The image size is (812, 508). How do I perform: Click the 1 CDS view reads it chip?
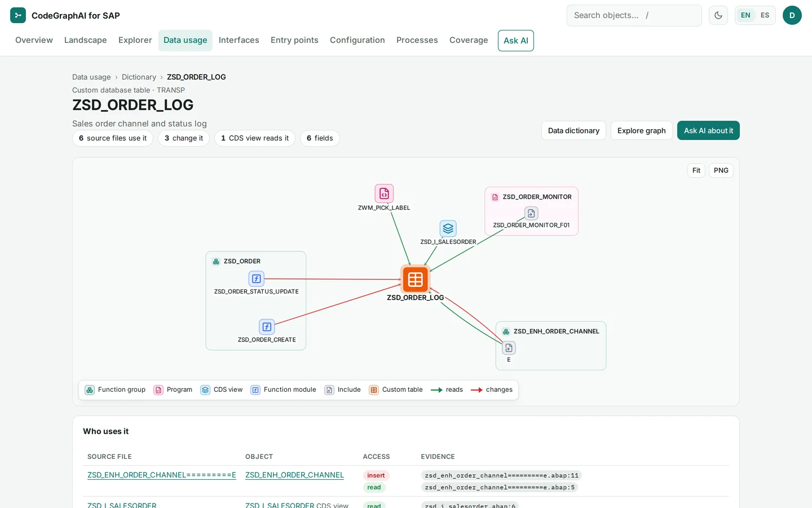tap(255, 138)
